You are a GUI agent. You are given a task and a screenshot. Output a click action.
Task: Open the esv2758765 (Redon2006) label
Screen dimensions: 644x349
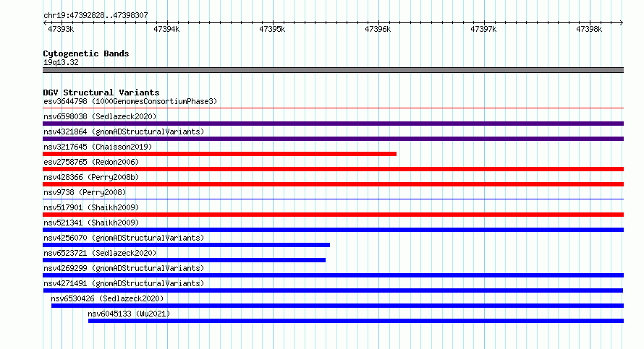[x=91, y=162]
